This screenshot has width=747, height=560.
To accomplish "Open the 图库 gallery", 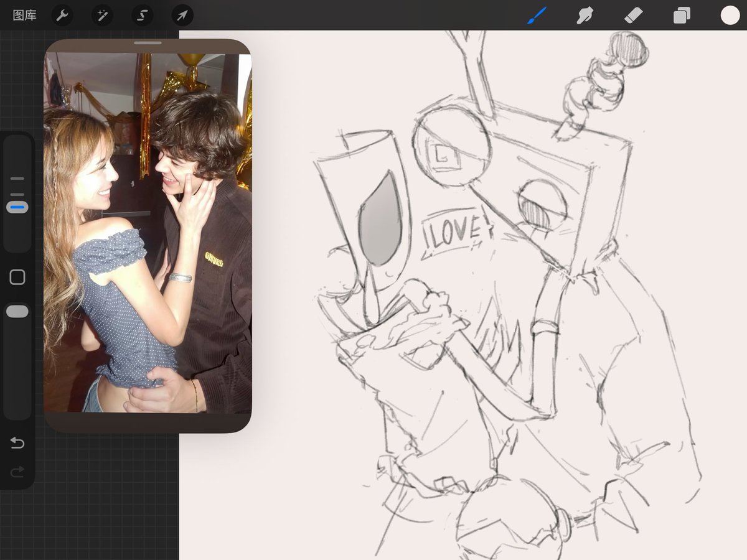I will click(x=25, y=15).
